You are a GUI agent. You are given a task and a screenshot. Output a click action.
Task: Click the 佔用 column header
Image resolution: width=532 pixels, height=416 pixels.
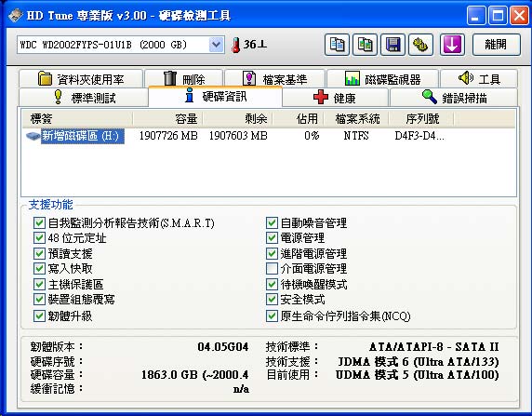coord(299,119)
